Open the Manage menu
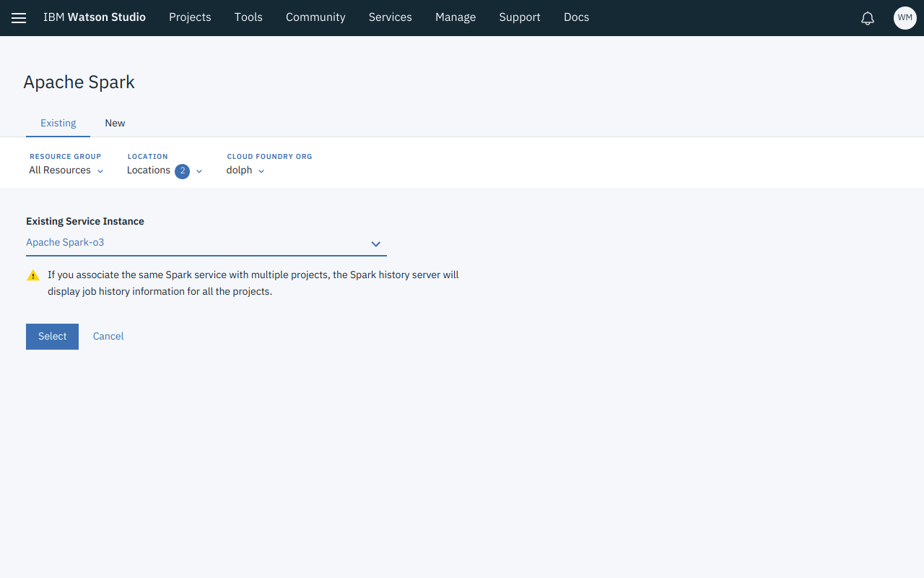The width and height of the screenshot is (924, 578). coord(456,17)
